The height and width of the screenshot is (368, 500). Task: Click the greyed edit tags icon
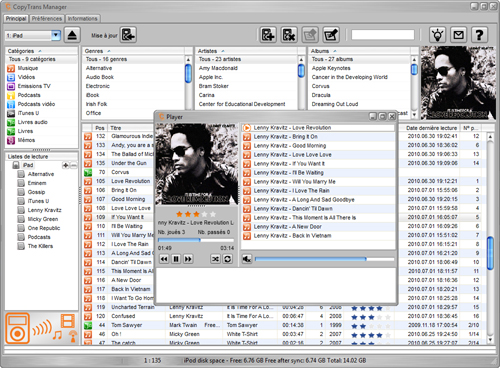tap(310, 35)
